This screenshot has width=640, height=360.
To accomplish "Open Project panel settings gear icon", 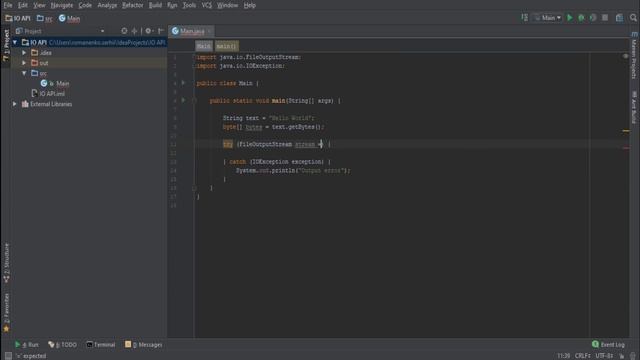I will tap(148, 31).
